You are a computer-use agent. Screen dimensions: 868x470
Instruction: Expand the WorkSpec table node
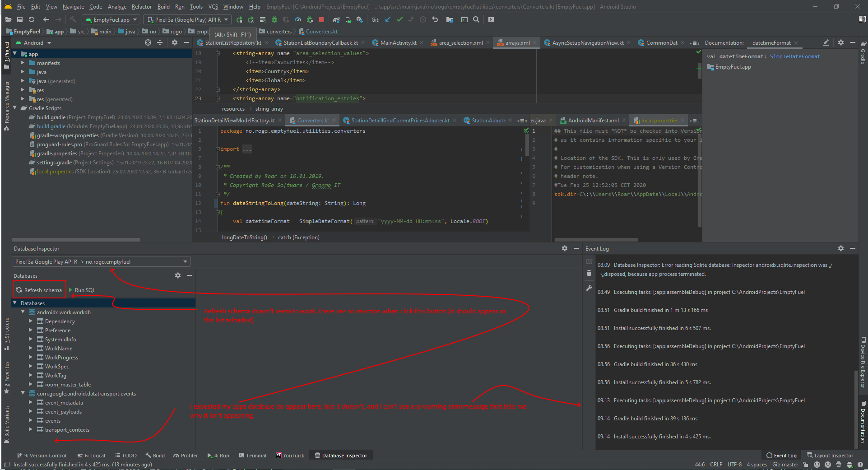(31, 366)
